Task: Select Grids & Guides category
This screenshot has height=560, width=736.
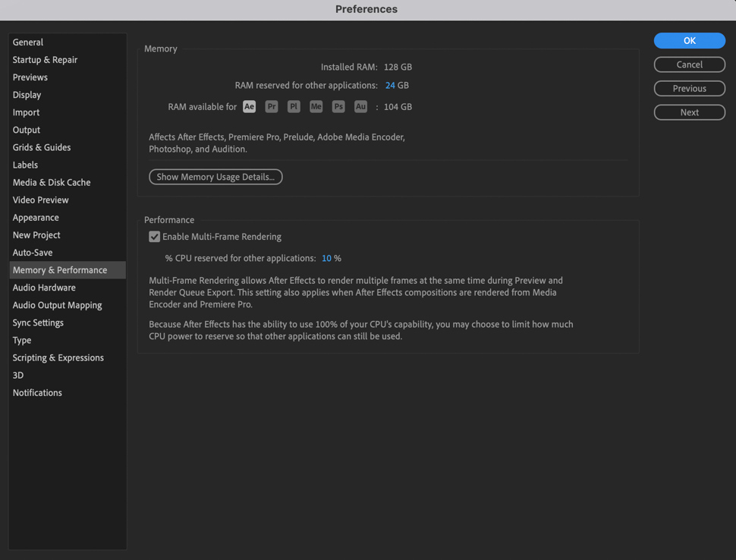Action: point(68,147)
